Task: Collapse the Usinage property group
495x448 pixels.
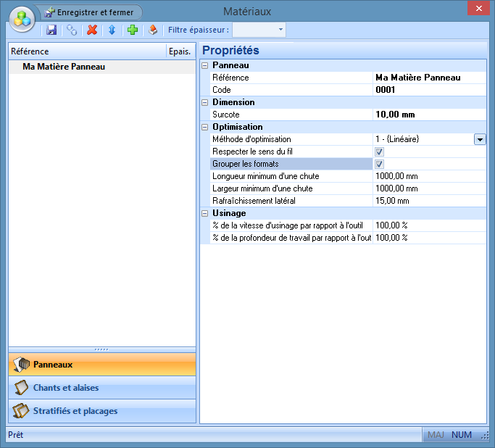Action: pos(205,213)
